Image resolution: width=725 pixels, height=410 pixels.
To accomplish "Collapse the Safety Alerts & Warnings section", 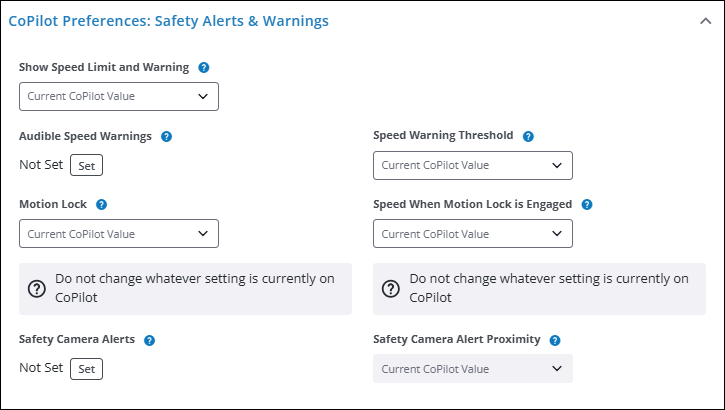I will [705, 20].
